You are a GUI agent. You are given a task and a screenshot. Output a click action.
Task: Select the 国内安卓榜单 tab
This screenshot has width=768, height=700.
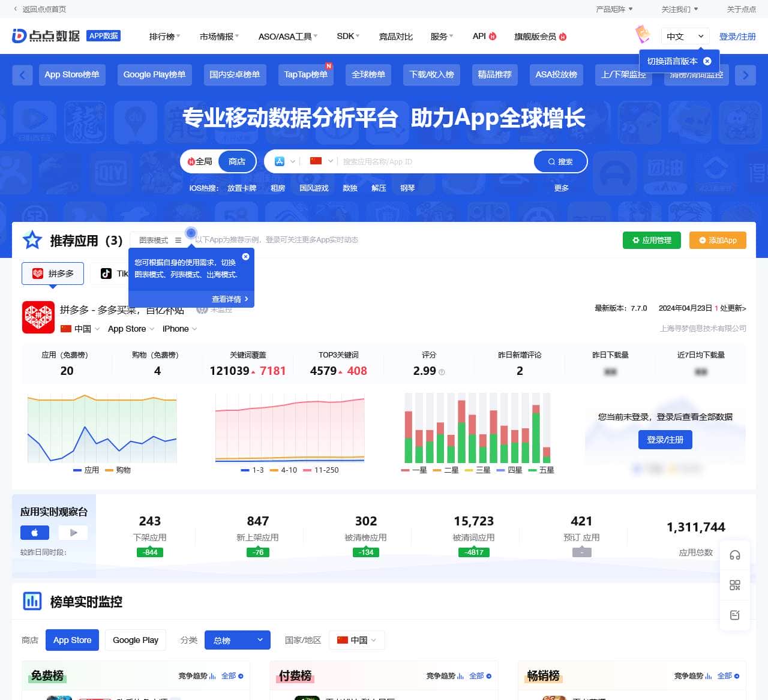pos(235,74)
